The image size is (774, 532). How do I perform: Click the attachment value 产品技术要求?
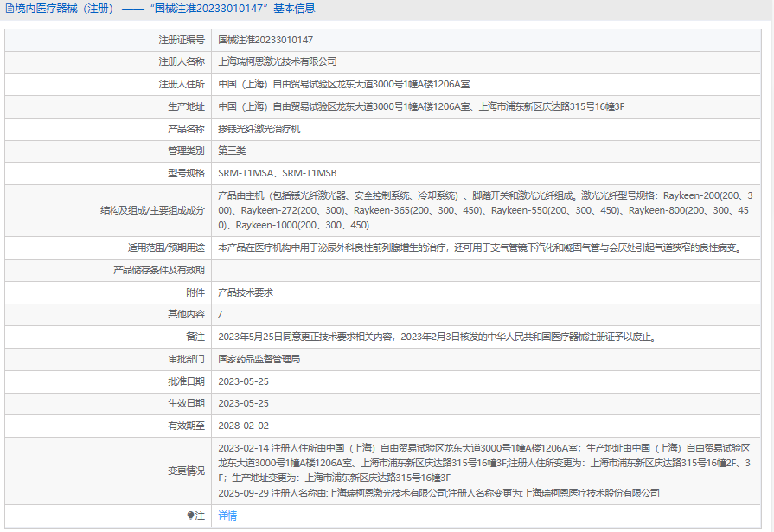coord(246,292)
